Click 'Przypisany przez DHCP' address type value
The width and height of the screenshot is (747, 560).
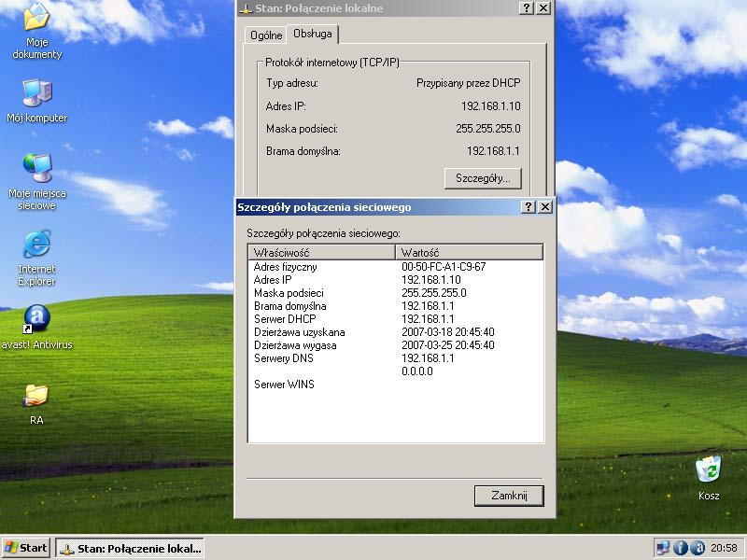[x=469, y=83]
